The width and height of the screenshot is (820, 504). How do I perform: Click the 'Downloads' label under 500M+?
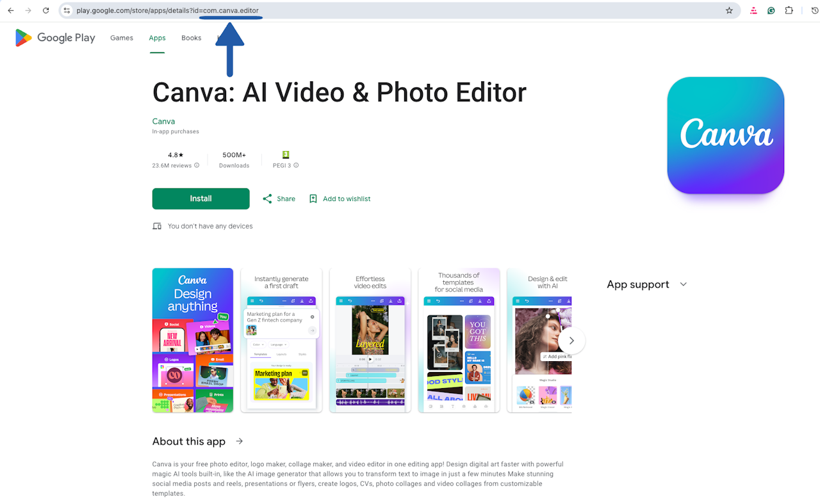point(234,165)
